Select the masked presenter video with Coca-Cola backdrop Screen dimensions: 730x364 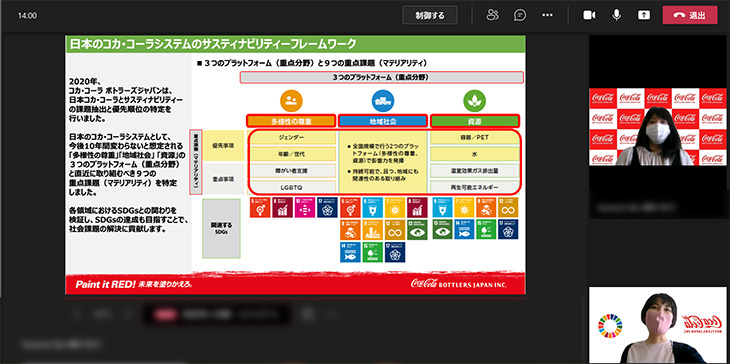click(x=657, y=127)
